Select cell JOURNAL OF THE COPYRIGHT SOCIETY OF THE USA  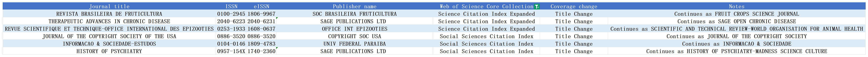(109, 36)
